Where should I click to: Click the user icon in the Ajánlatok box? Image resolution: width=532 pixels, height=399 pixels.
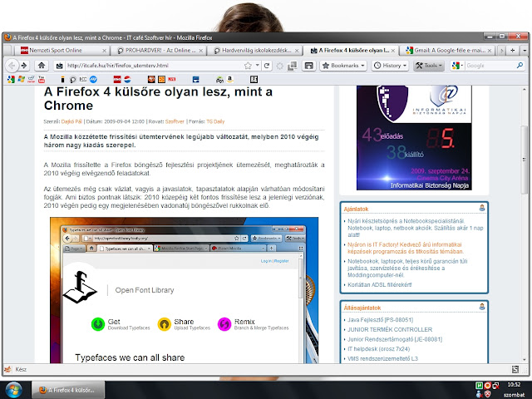pyautogui.click(x=482, y=208)
